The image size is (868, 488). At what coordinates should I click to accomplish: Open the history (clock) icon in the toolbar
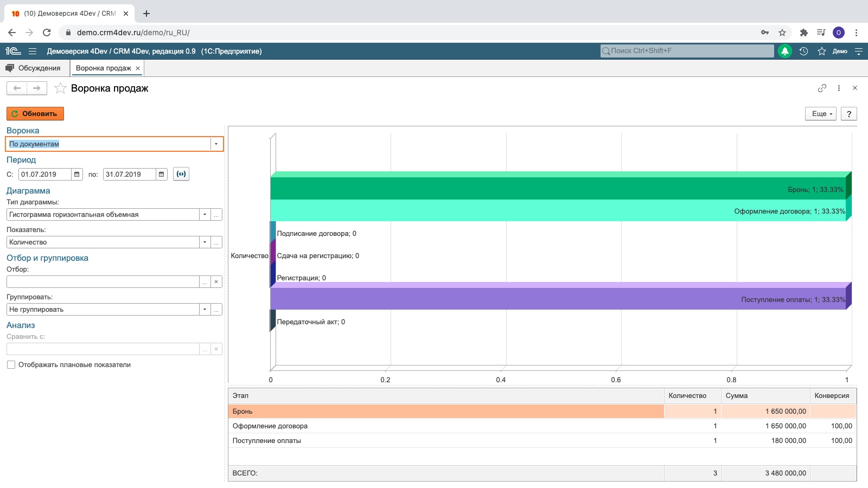(x=803, y=51)
